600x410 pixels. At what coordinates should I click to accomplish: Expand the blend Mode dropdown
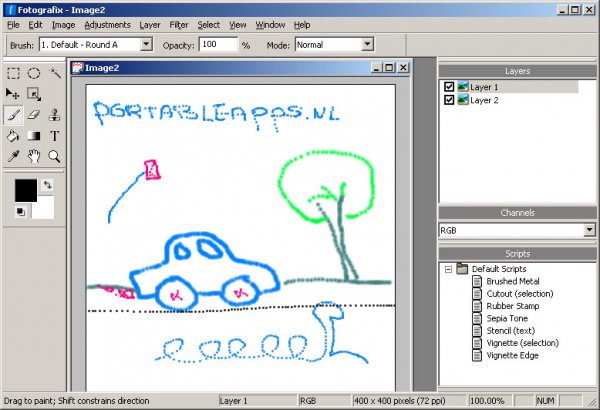tap(367, 45)
